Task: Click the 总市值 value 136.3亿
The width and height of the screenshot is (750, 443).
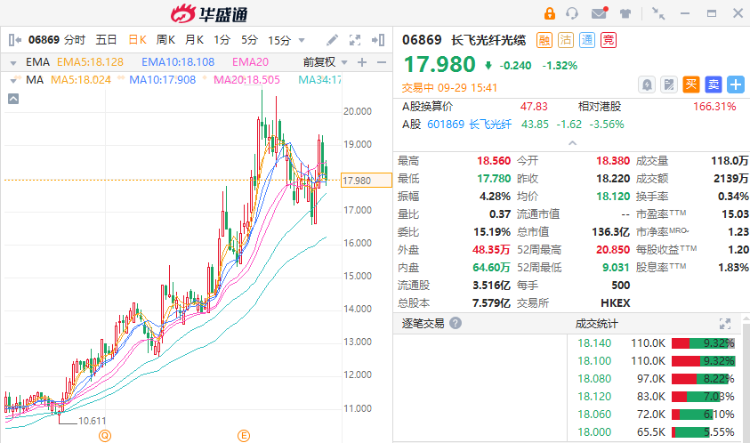Action: 610,232
